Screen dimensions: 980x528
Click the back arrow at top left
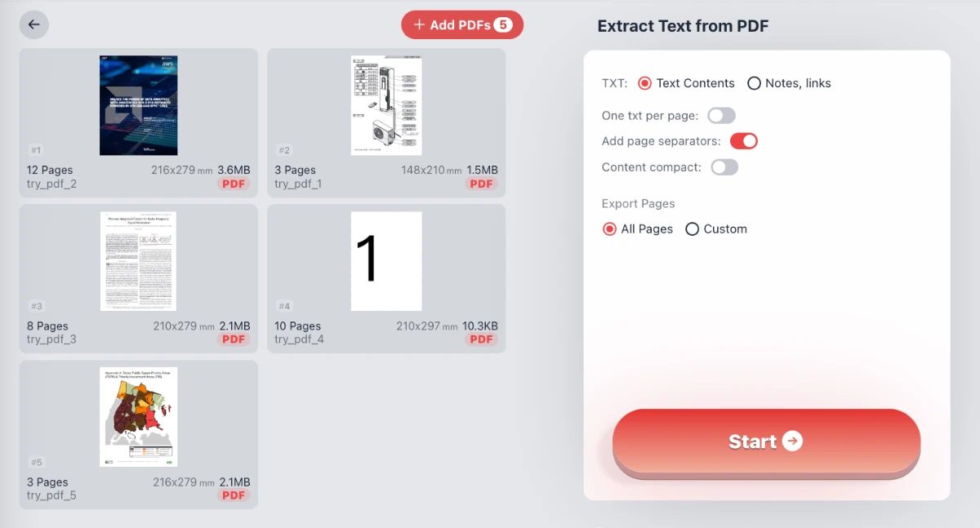pyautogui.click(x=33, y=24)
